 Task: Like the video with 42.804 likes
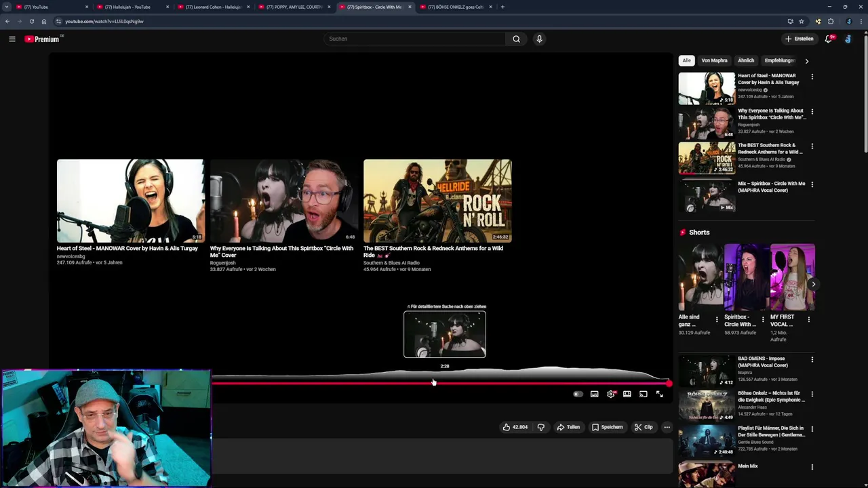pyautogui.click(x=515, y=427)
